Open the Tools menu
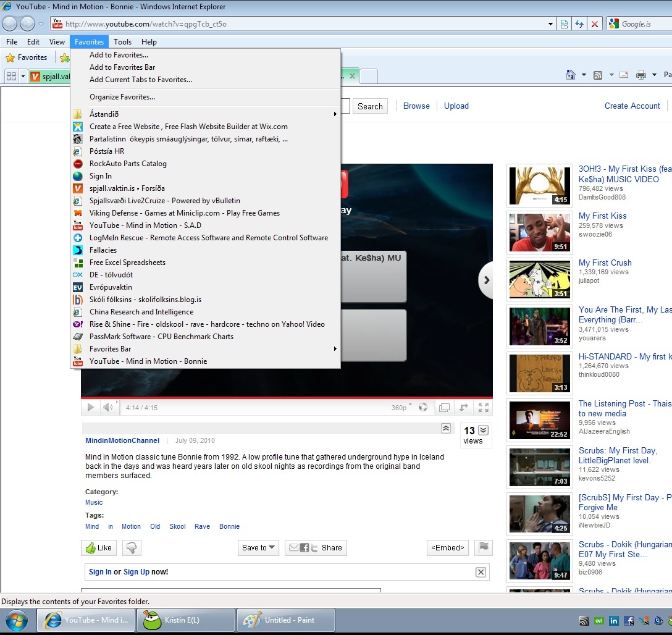The height and width of the screenshot is (635, 672). click(x=122, y=42)
